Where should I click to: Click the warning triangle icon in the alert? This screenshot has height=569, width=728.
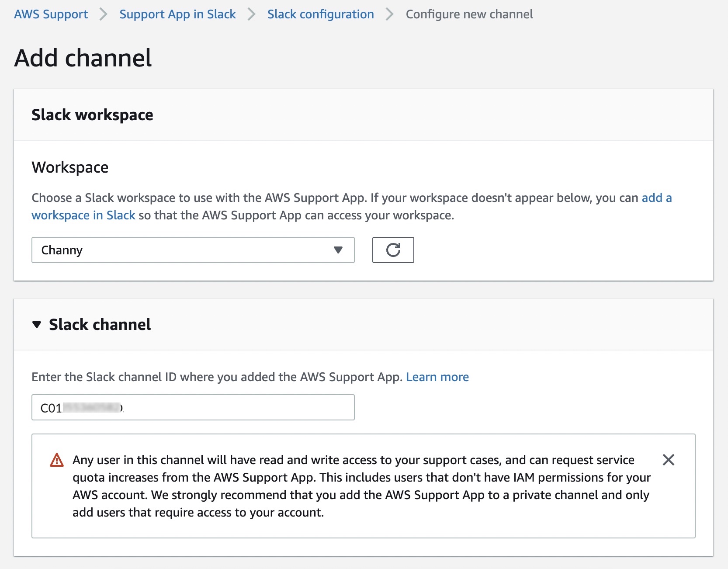56,460
